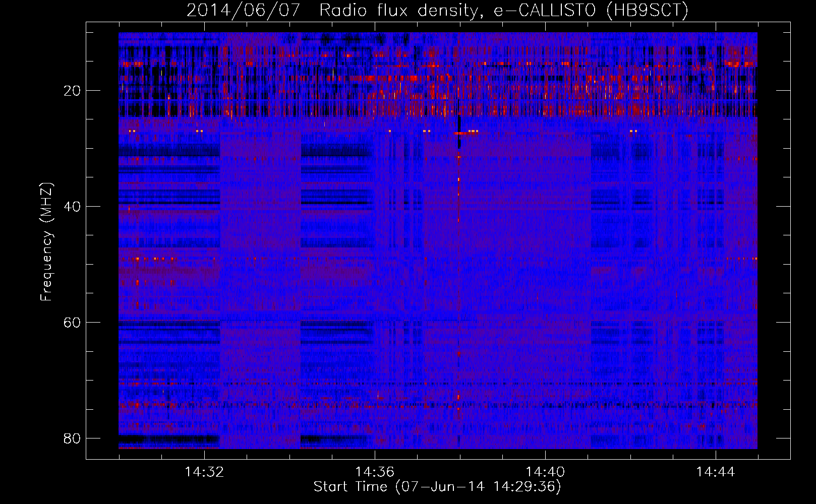This screenshot has height=504, width=816.
Task: Click the plot title "Radio flux density, e-CALLISTO (HB9SCT)"
Action: coord(504,10)
